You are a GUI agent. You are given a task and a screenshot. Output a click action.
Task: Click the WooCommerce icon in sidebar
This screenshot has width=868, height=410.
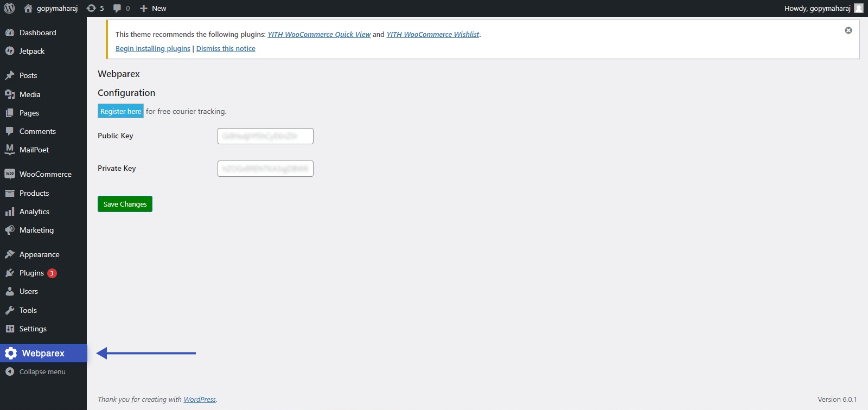coord(10,174)
